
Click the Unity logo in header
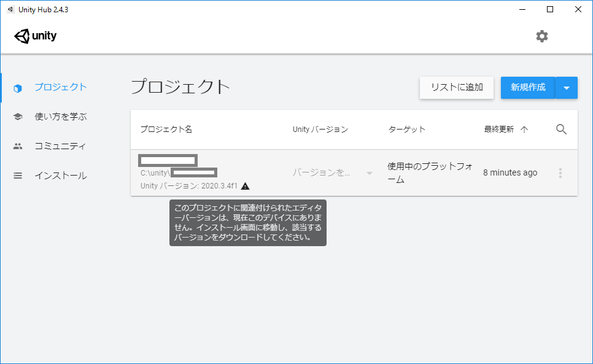tap(35, 36)
